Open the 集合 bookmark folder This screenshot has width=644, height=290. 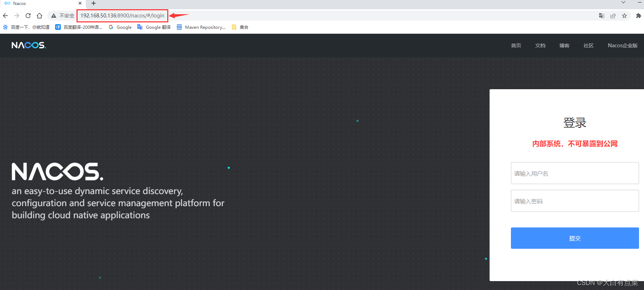(x=240, y=27)
